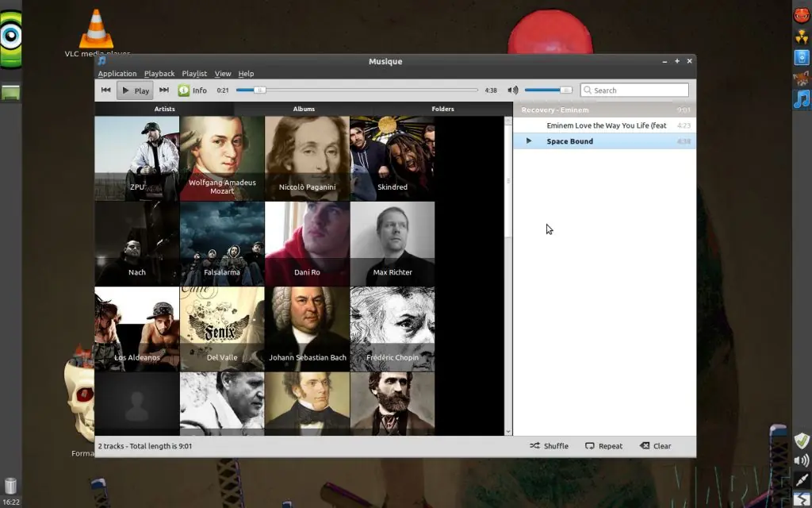Open the yellow radiation symbol dock icon
The image size is (812, 508).
[802, 37]
